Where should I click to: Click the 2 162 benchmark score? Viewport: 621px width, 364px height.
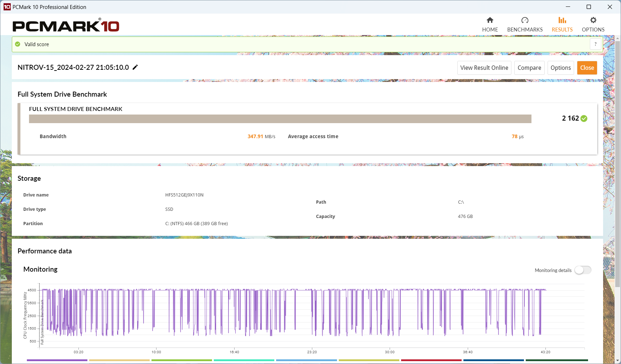click(570, 118)
